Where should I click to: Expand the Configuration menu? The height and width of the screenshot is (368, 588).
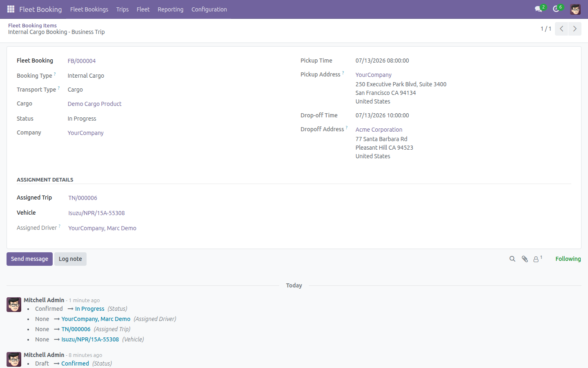click(209, 9)
